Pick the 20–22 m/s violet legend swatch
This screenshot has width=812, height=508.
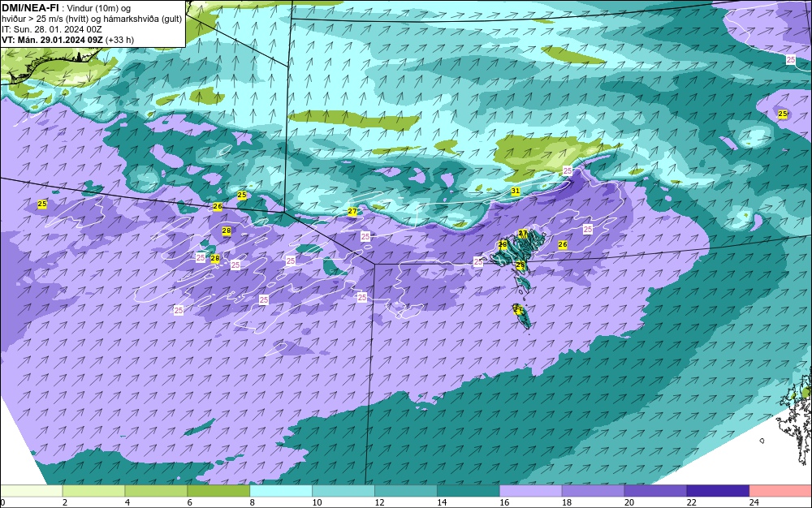coord(655,490)
